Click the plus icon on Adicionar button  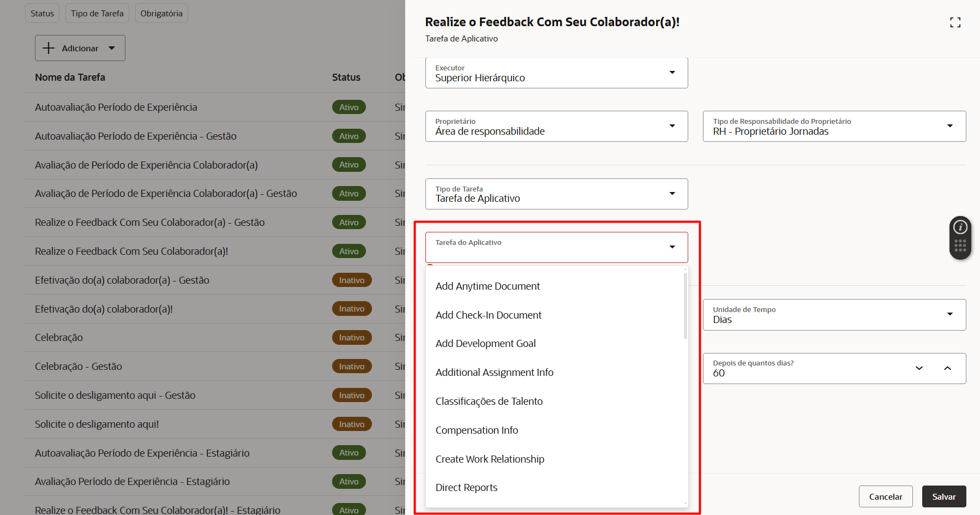(x=49, y=48)
